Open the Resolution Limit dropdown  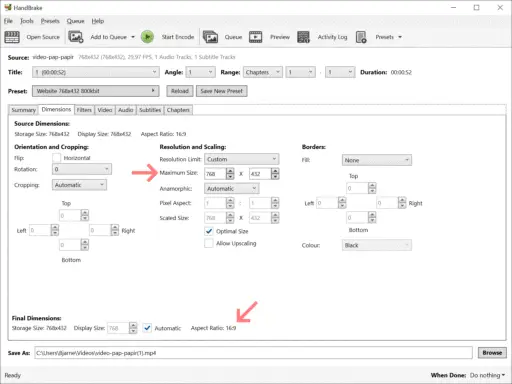[242, 159]
